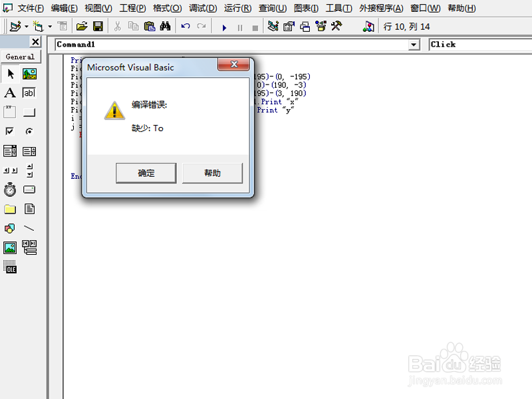Select the FileListBox tool
The width and height of the screenshot is (532, 399).
(29, 209)
